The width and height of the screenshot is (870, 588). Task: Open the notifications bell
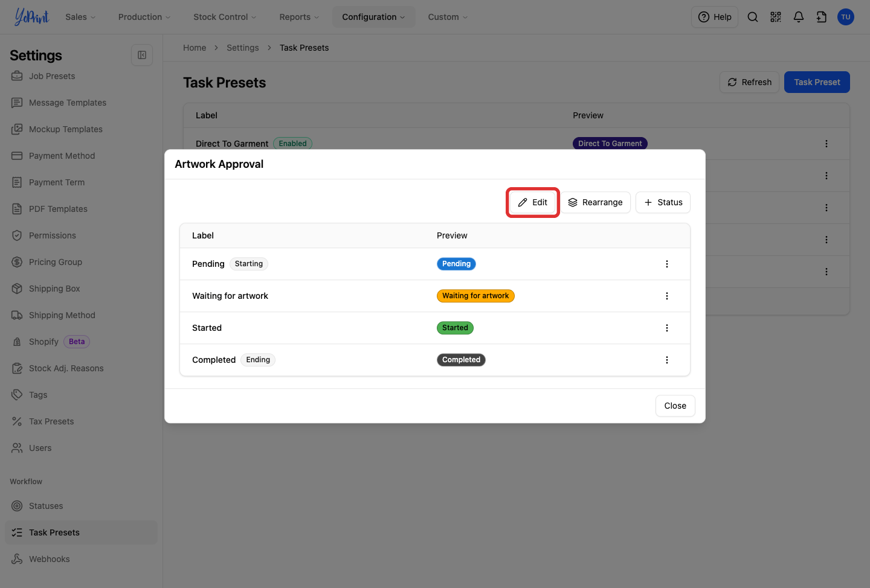(799, 17)
